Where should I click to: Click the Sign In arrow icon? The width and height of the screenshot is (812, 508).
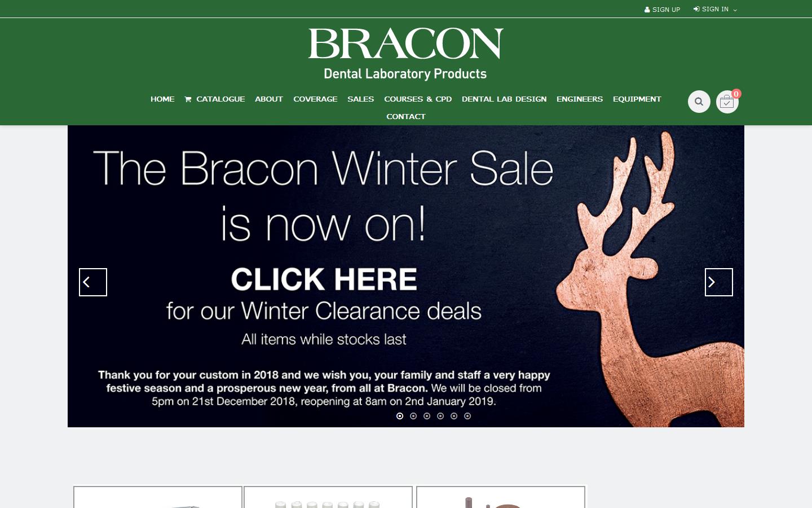[x=696, y=9]
